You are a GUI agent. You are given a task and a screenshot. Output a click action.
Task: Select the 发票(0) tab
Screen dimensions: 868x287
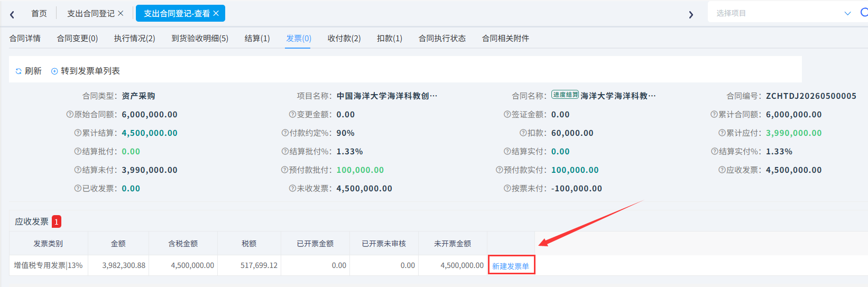coord(299,38)
